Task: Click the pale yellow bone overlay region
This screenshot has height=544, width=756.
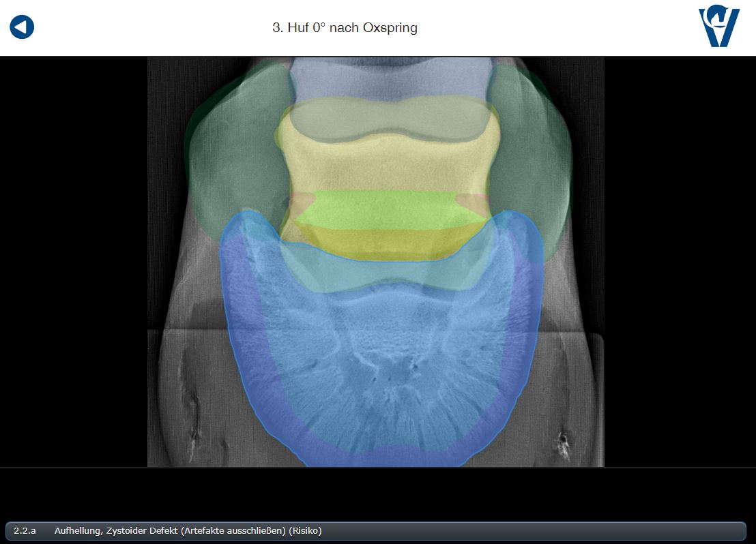Action: click(389, 167)
